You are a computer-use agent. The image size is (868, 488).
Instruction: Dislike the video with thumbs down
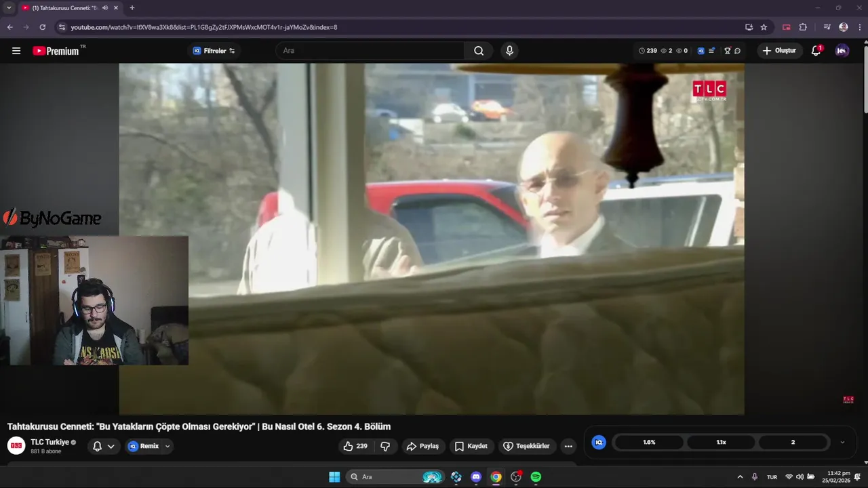[385, 446]
